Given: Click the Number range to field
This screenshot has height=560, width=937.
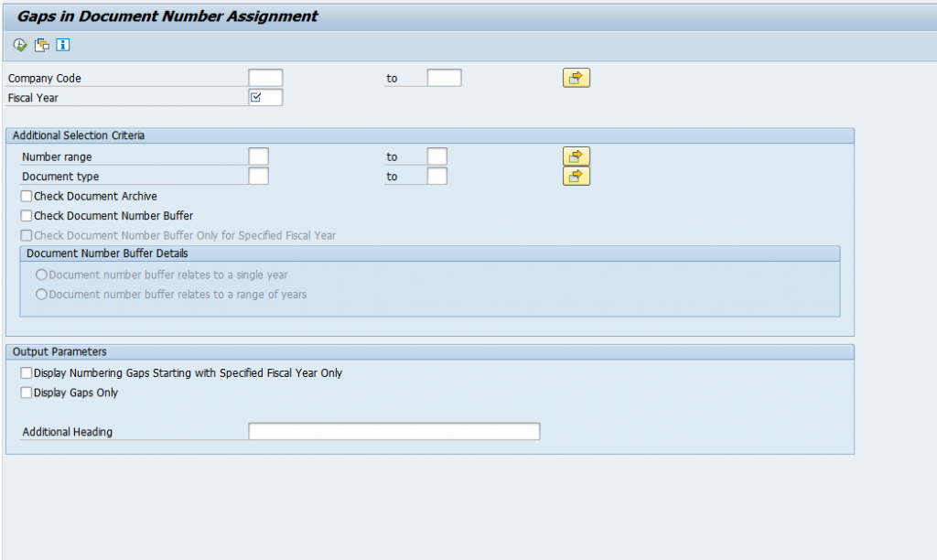Looking at the screenshot, I should click(x=436, y=156).
